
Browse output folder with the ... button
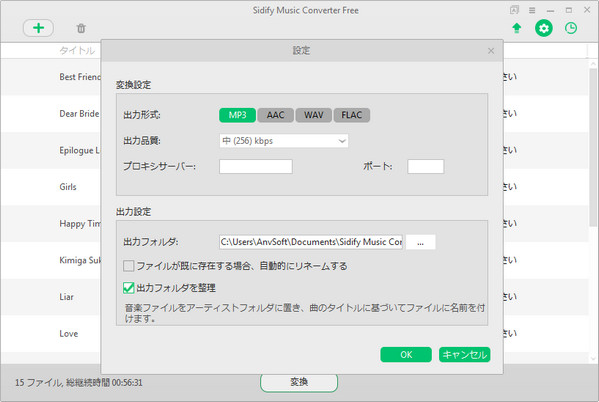pos(420,242)
